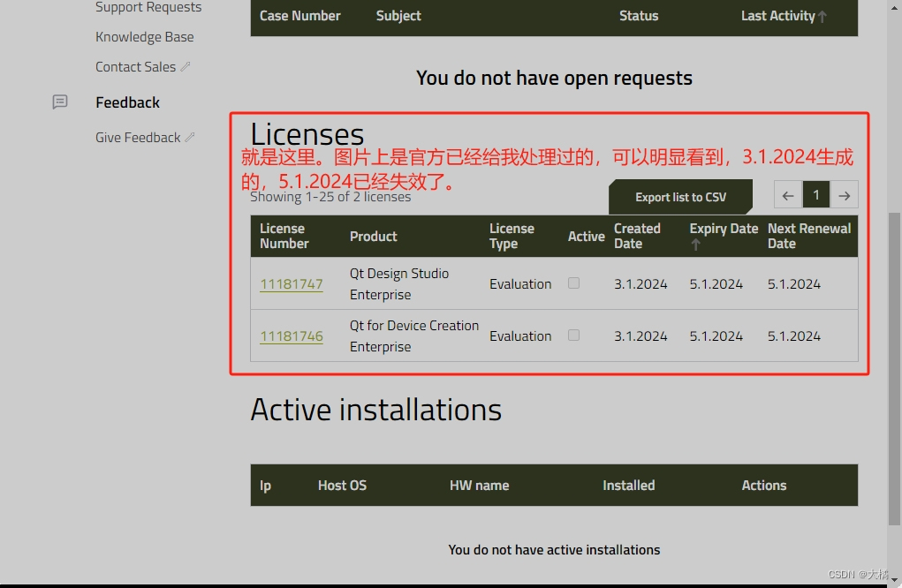Open Support Requests from the sidebar
Screen dimensions: 902x588
click(x=148, y=7)
